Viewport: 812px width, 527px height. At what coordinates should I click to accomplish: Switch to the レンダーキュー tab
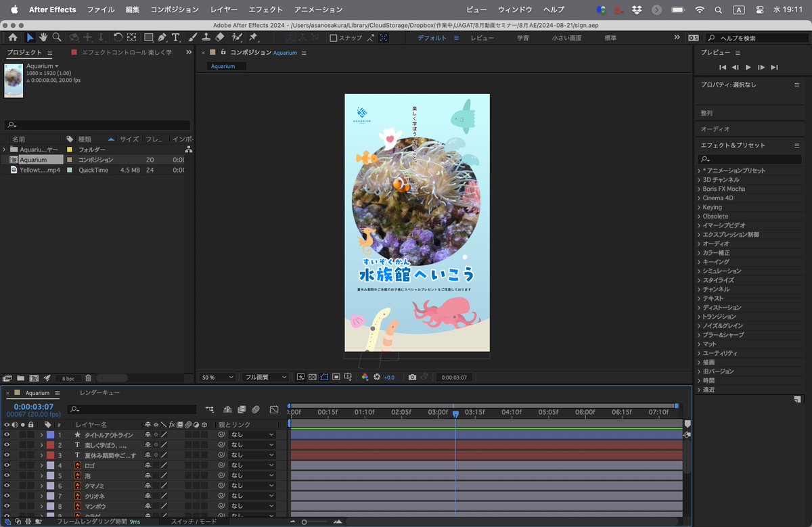coord(100,393)
